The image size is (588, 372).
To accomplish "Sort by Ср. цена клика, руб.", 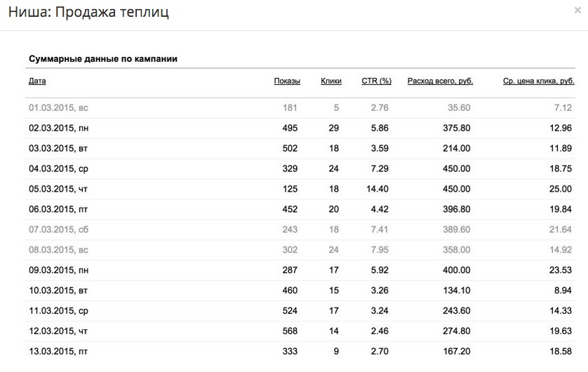I will click(538, 81).
